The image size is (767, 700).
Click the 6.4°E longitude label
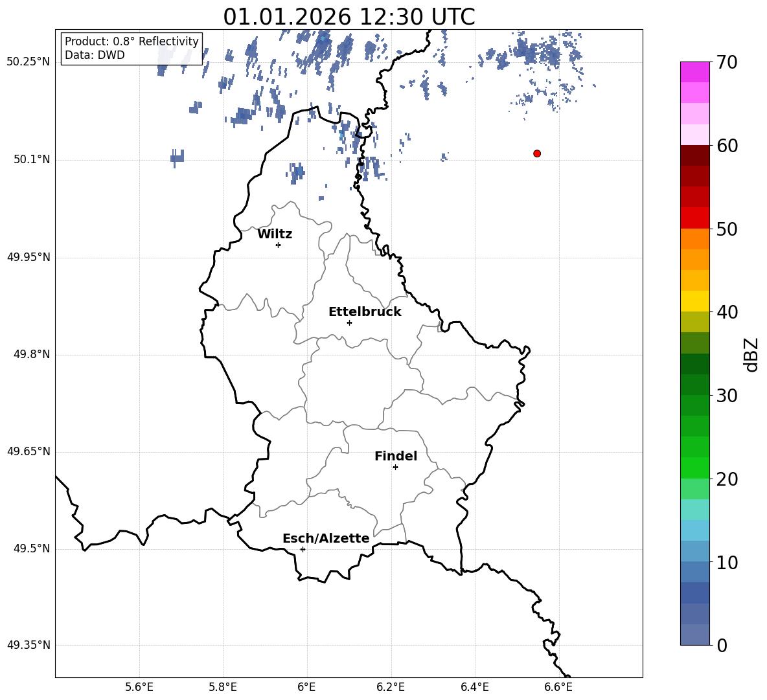coord(474,687)
